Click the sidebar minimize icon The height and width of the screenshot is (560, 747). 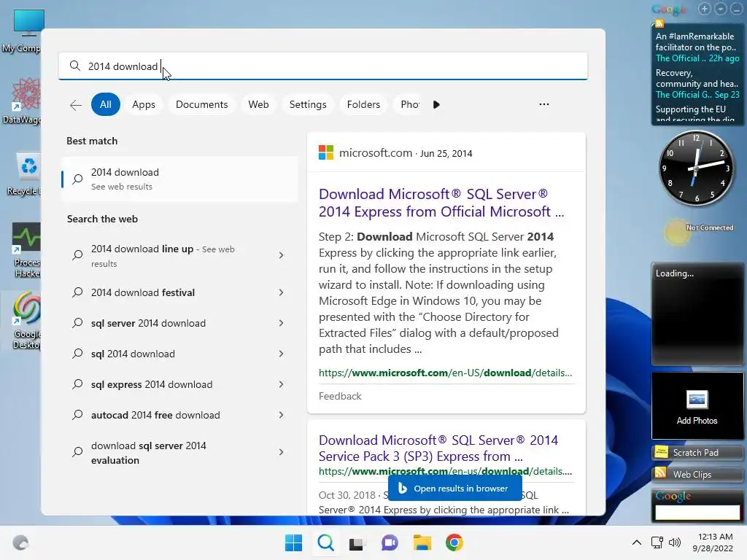[x=737, y=9]
